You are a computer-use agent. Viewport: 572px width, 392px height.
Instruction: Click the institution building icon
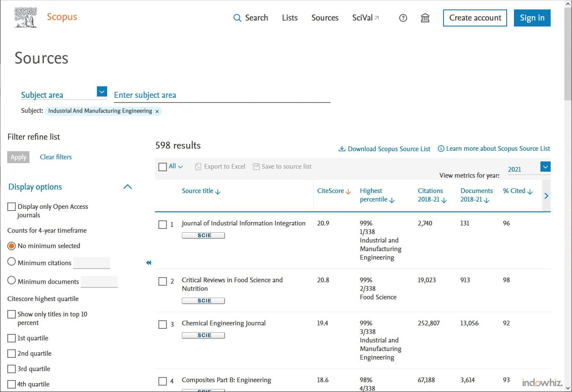click(425, 18)
